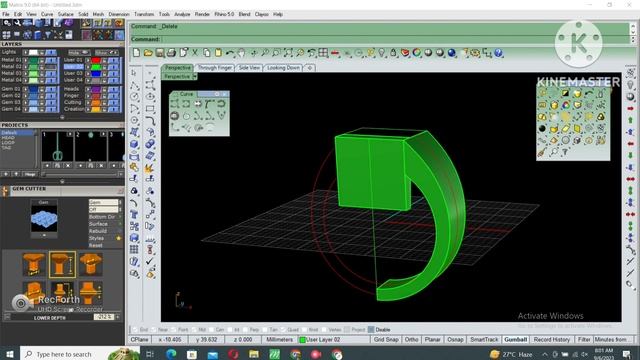Screen dimensions: 640x360
Task: Toggle Grid Snap in the status bar
Action: coord(386,340)
